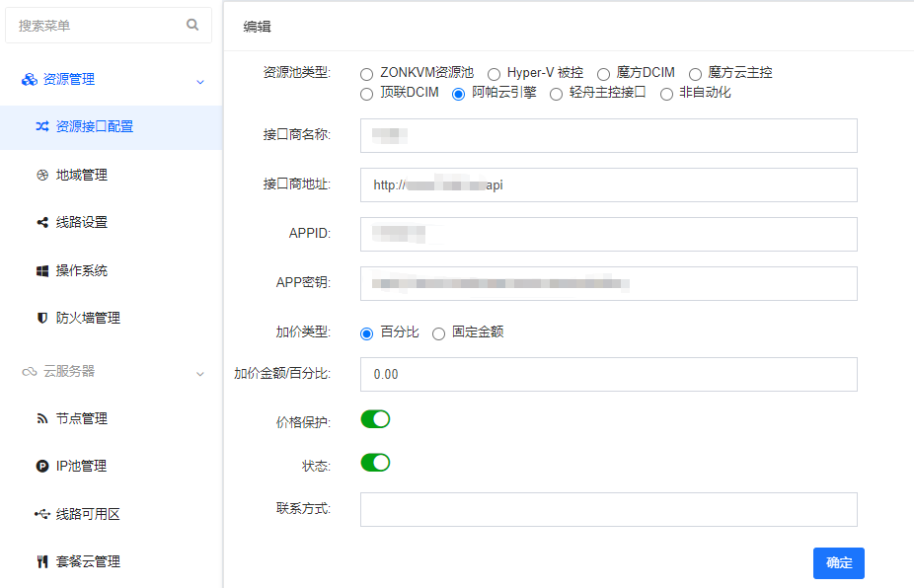
Task: Switch to the 编辑 edit panel
Action: coord(258,28)
